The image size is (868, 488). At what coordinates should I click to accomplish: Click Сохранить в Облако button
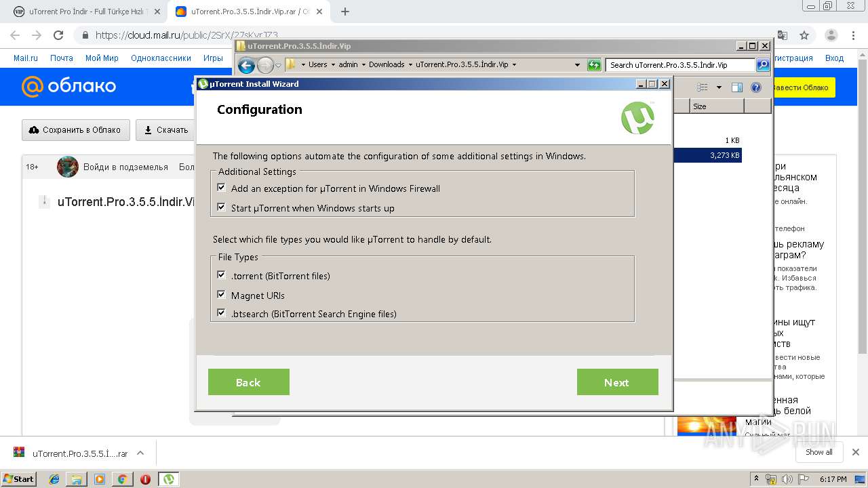[75, 130]
